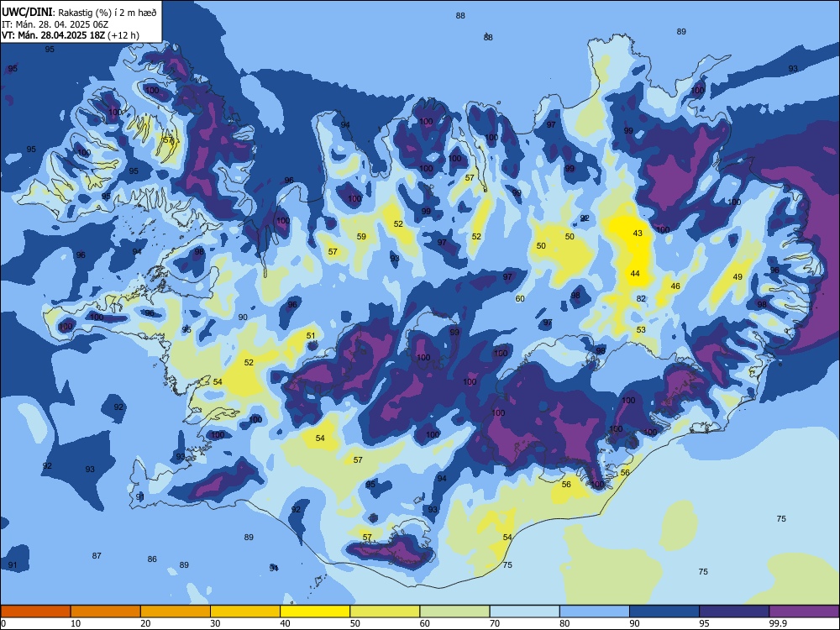Screen dimensions: 840x630
Task: Click the purple above-99.9 legend swatch
Action: [x=804, y=612]
